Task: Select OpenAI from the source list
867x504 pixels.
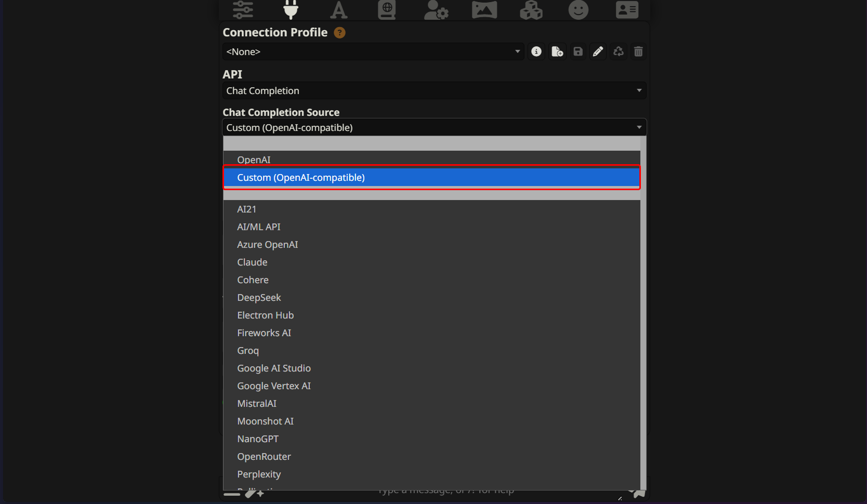Action: (254, 160)
